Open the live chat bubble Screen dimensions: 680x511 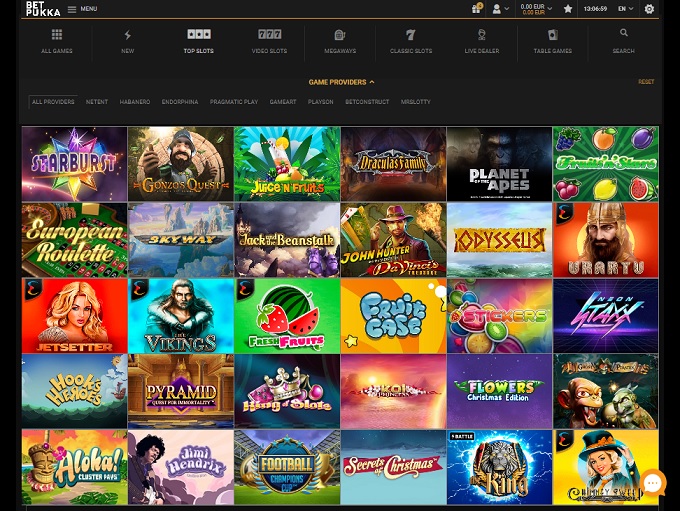click(x=652, y=483)
